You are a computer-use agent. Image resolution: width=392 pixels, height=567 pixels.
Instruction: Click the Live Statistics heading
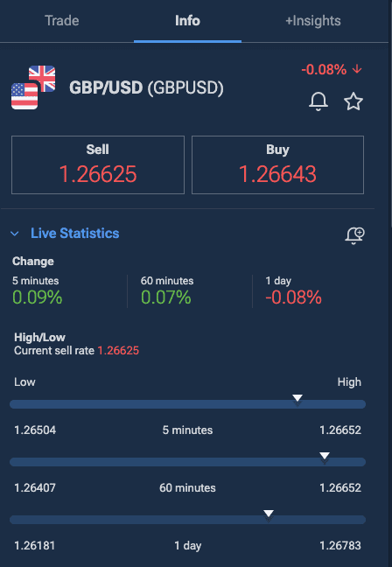click(x=75, y=234)
